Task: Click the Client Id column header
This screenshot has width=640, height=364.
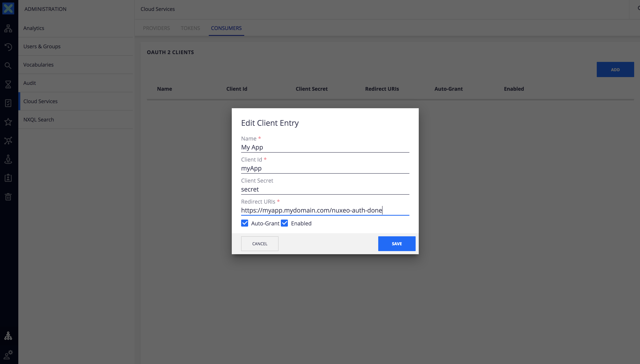Action: [237, 89]
